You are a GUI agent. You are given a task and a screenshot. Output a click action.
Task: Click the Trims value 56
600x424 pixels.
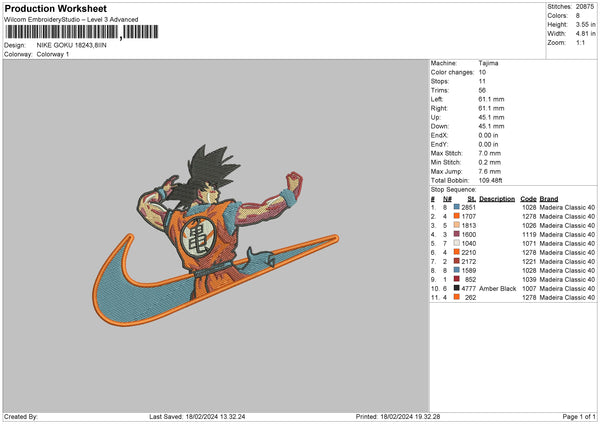482,90
